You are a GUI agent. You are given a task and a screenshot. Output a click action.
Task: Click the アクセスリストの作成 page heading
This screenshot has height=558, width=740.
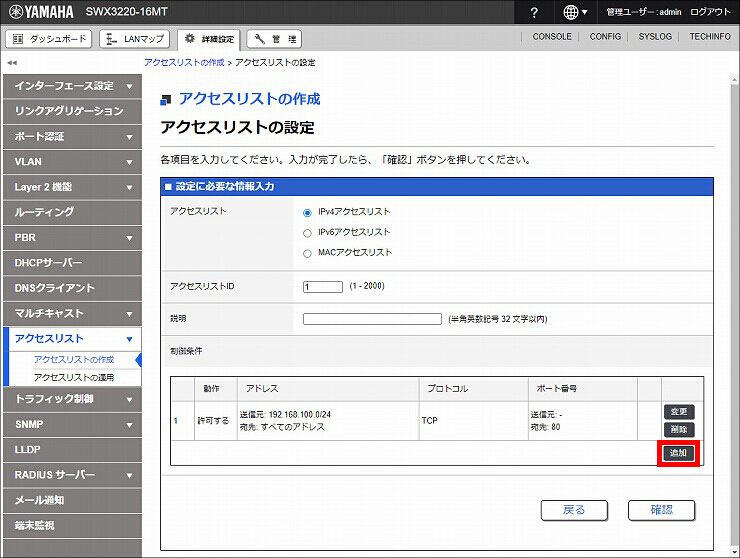point(249,99)
